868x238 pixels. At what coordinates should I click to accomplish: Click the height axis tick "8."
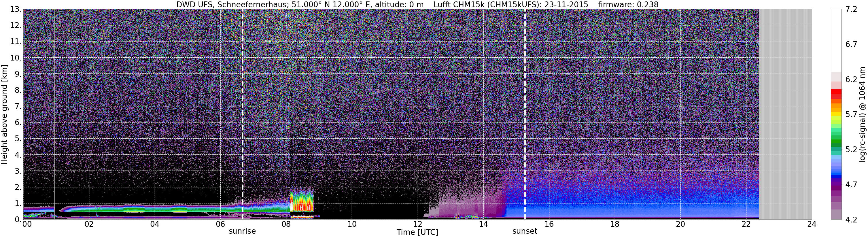[x=18, y=90]
